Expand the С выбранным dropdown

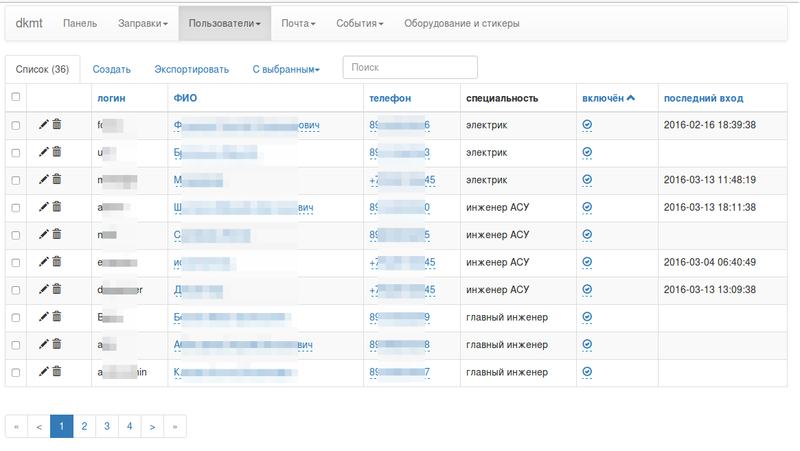tap(285, 69)
